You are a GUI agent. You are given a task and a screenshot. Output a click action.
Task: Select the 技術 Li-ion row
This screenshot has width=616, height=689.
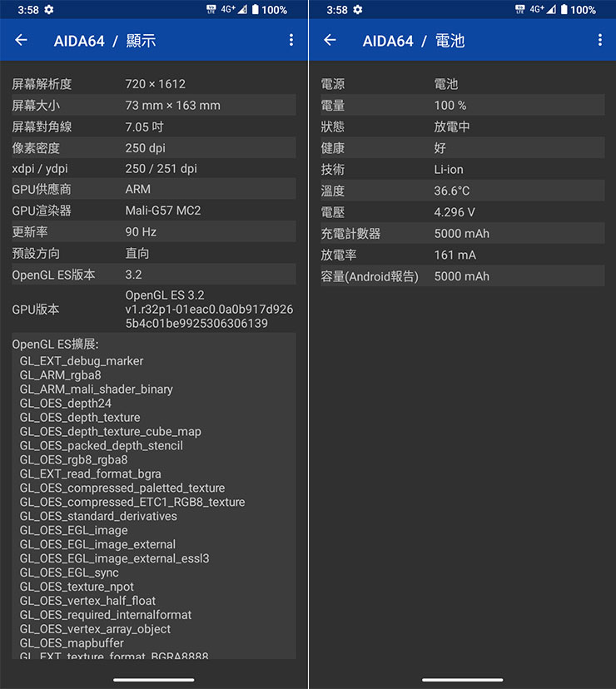point(462,169)
